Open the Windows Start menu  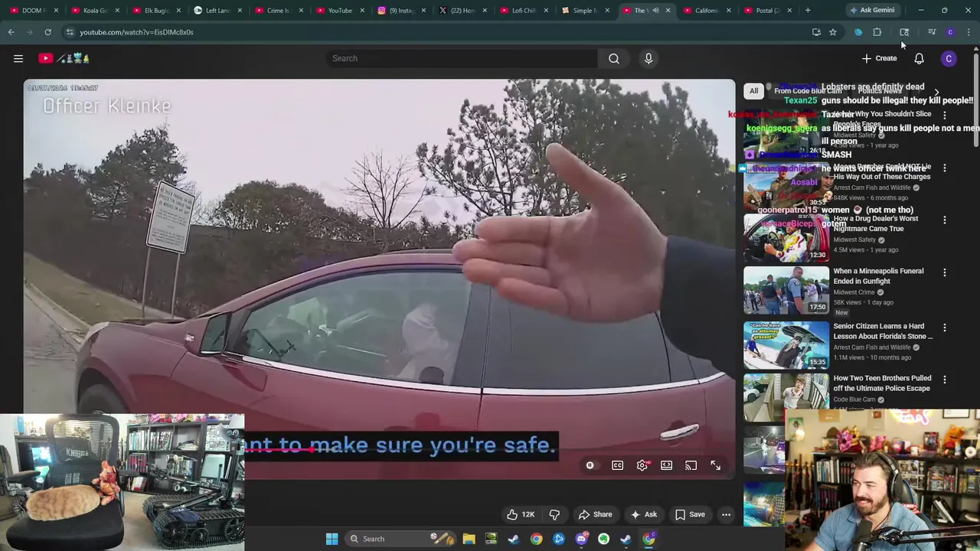click(332, 539)
